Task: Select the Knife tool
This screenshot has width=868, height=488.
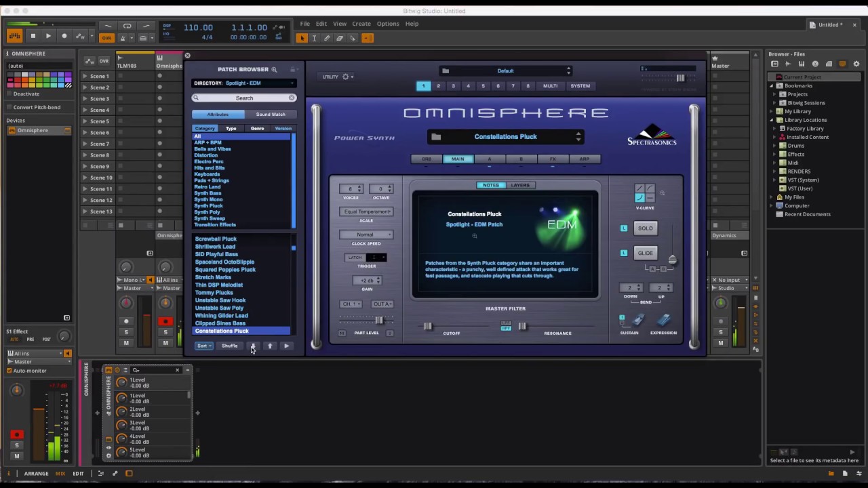Action: tap(353, 38)
